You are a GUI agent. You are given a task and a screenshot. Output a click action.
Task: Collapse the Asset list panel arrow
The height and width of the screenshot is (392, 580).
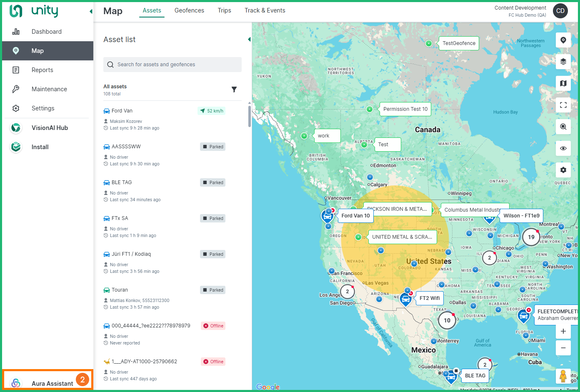249,40
